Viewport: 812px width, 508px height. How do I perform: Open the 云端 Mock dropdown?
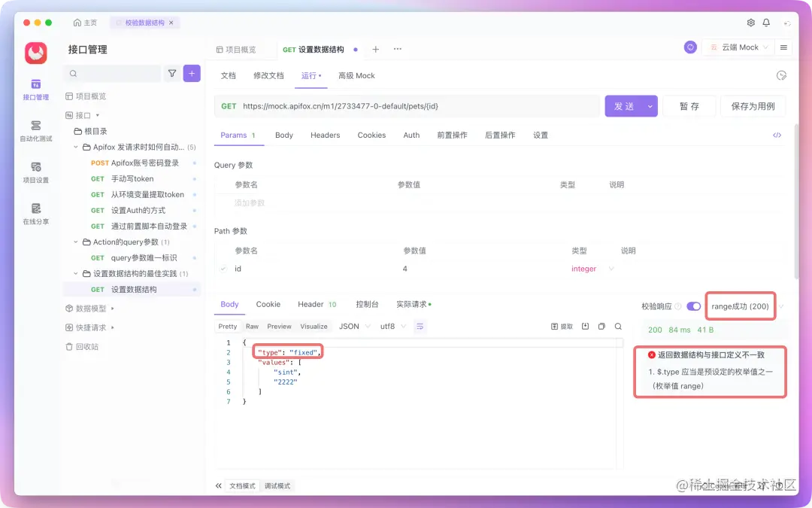(739, 47)
